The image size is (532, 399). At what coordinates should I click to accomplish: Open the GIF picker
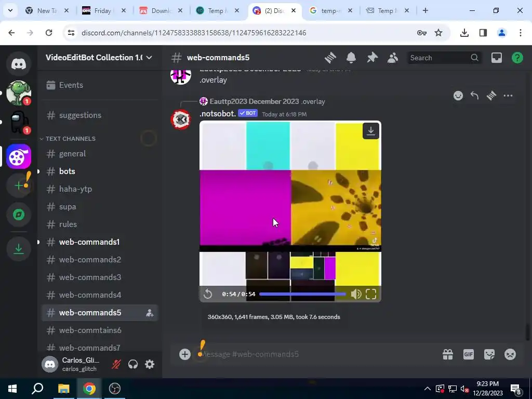coord(469,354)
